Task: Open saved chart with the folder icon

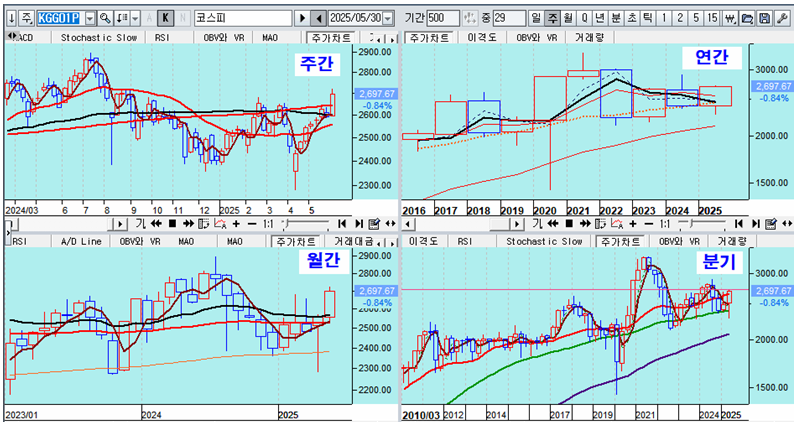Action: tap(748, 18)
